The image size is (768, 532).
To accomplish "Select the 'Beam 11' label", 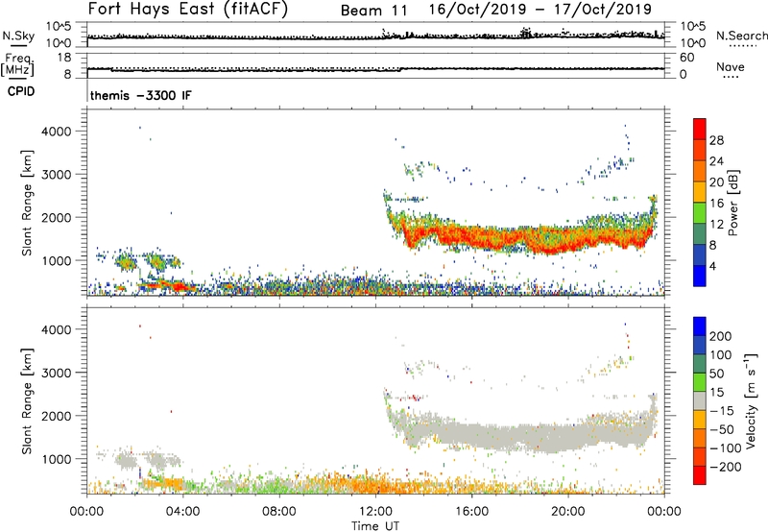I will pyautogui.click(x=374, y=11).
